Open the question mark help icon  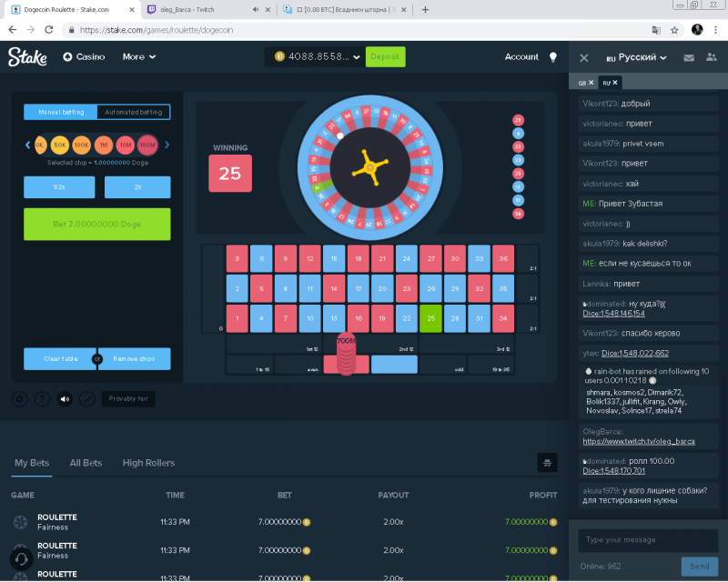pyautogui.click(x=42, y=398)
